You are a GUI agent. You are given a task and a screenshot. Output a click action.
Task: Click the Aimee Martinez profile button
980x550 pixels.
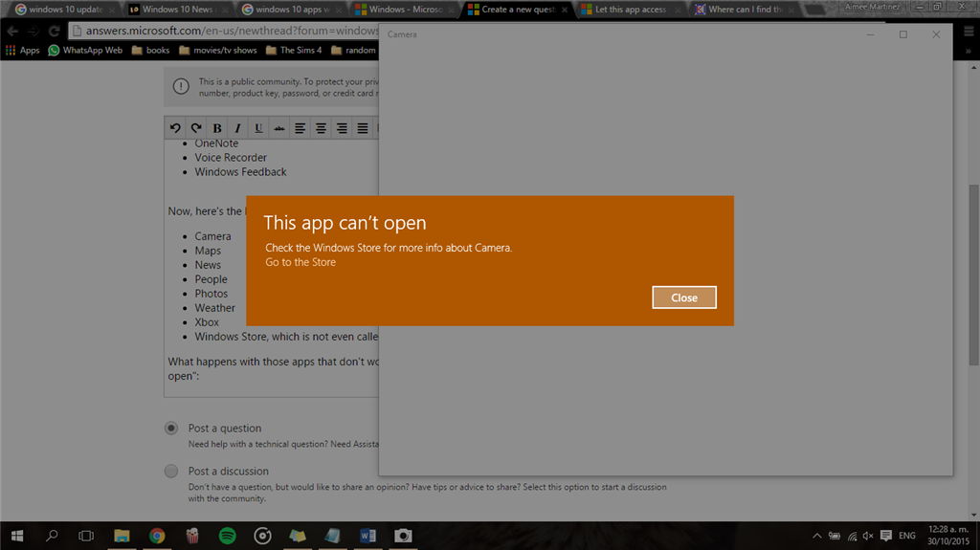tap(873, 7)
